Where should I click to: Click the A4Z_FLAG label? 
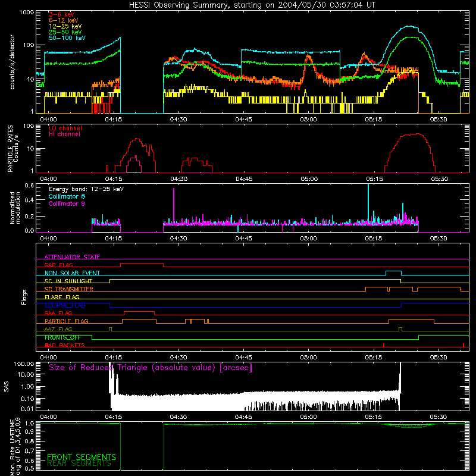pyautogui.click(x=58, y=329)
